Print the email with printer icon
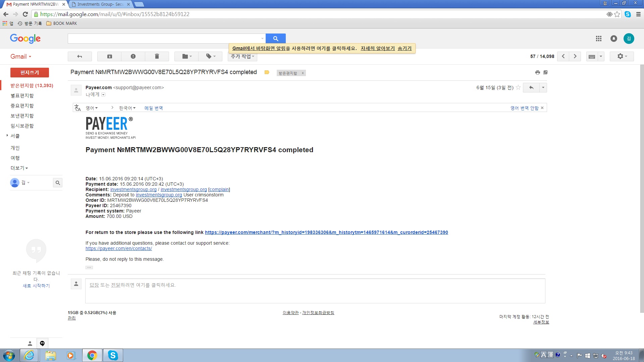 pos(538,72)
